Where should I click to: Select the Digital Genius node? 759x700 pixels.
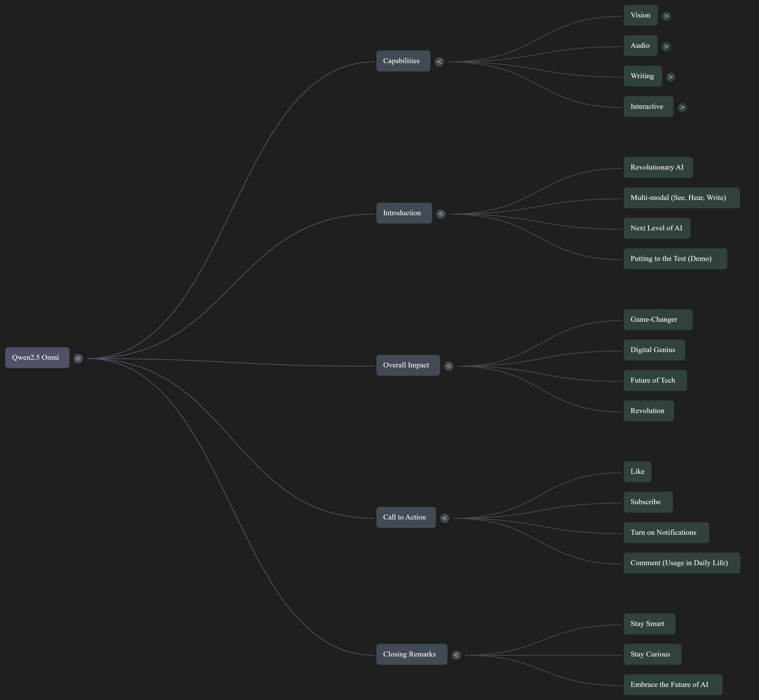(x=654, y=350)
